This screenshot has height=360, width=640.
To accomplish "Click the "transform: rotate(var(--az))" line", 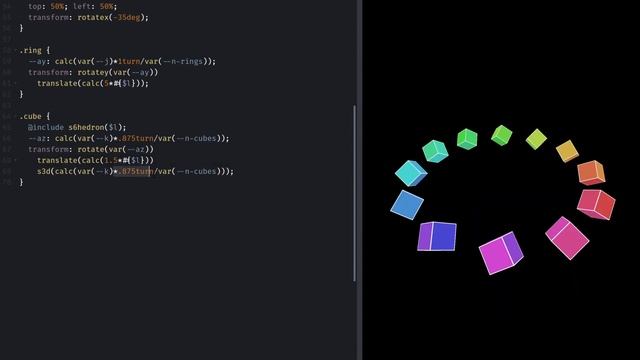I will 91,149.
